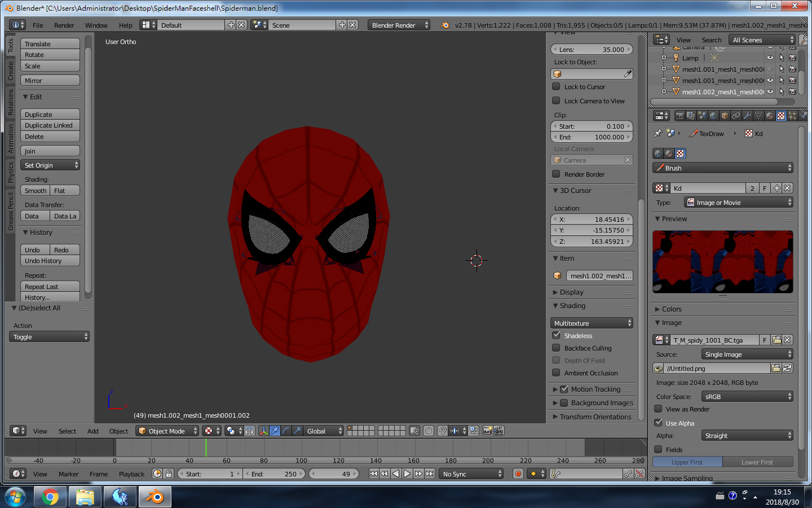This screenshot has height=508, width=812.
Task: Hide the Lamp object via its eye icon
Action: tap(770, 58)
